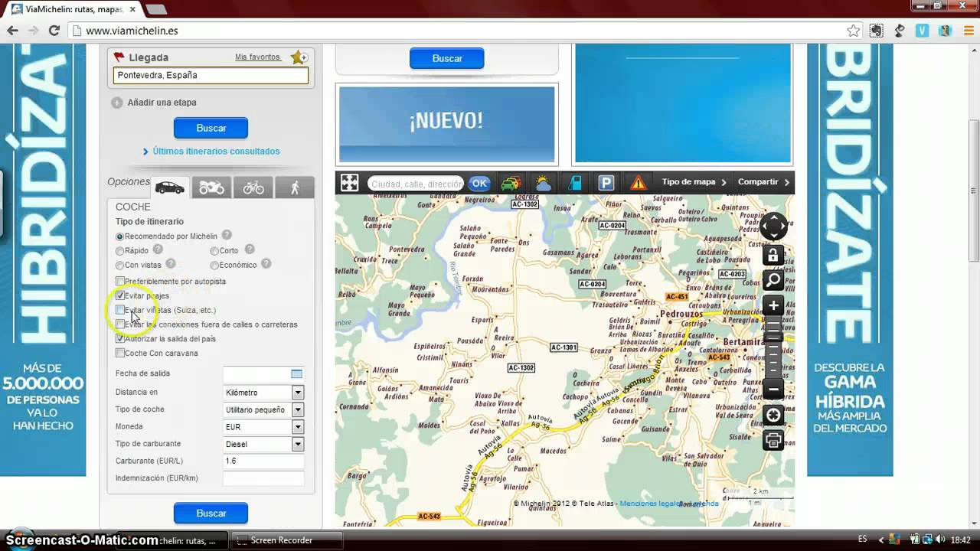
Task: Enable Preferiblemente por autopista
Action: click(x=120, y=282)
